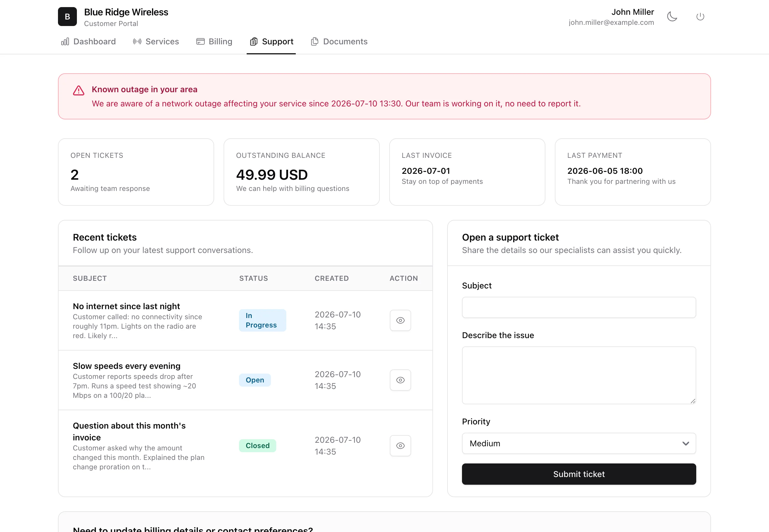The height and width of the screenshot is (532, 769).
Task: Click the "Known outage in your area" heading
Action: coord(145,89)
